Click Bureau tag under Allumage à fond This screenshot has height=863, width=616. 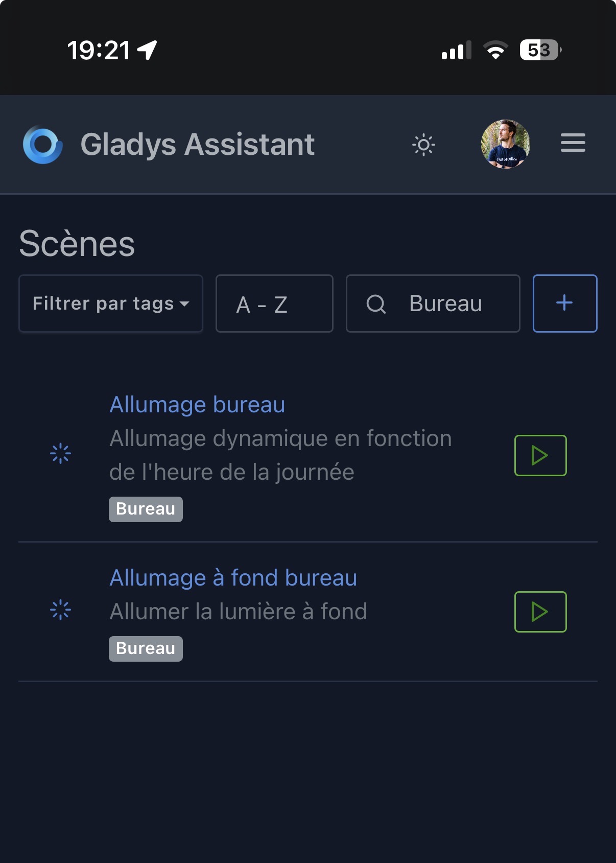click(146, 649)
